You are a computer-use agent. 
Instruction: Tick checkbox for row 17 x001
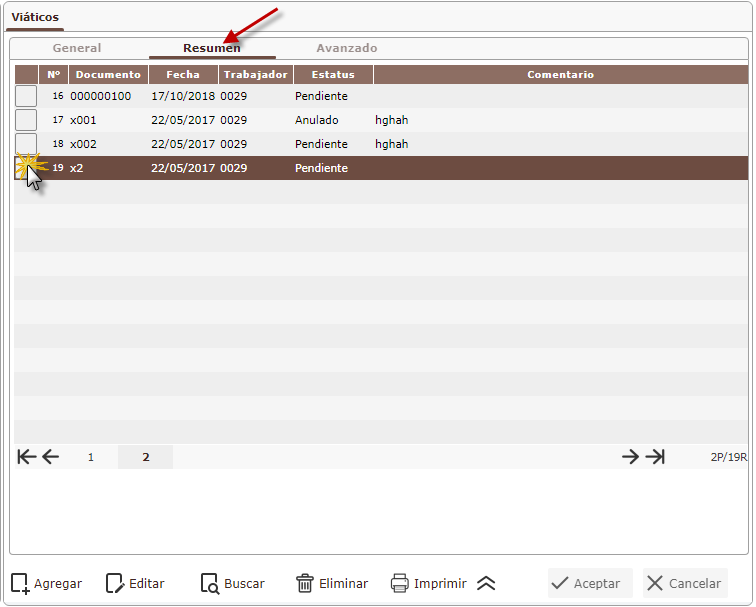[26, 120]
